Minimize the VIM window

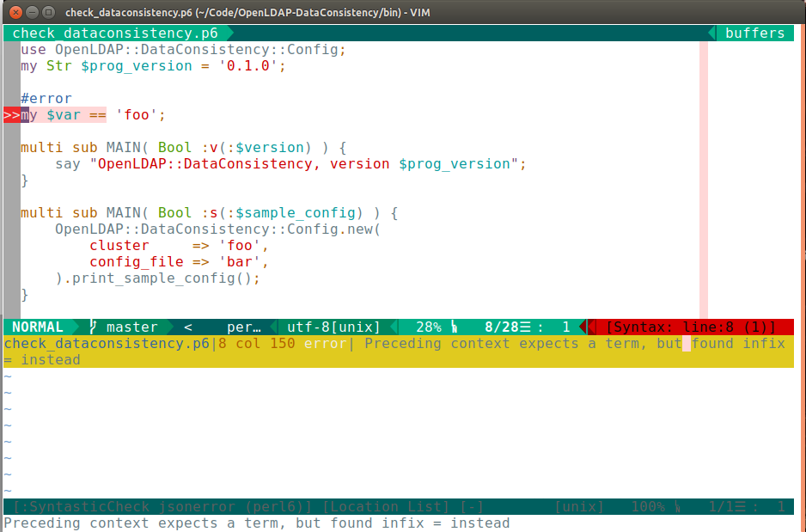tap(32, 12)
